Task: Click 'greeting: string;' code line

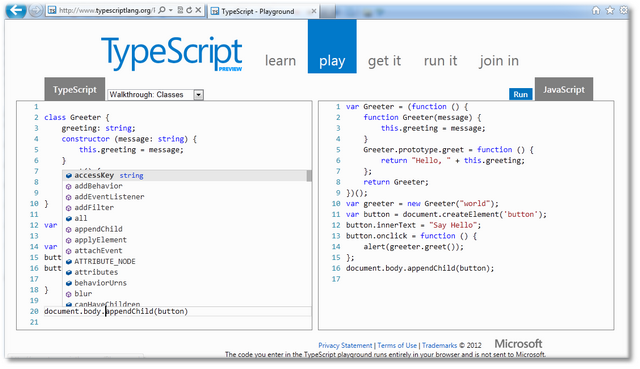Action: (98, 128)
